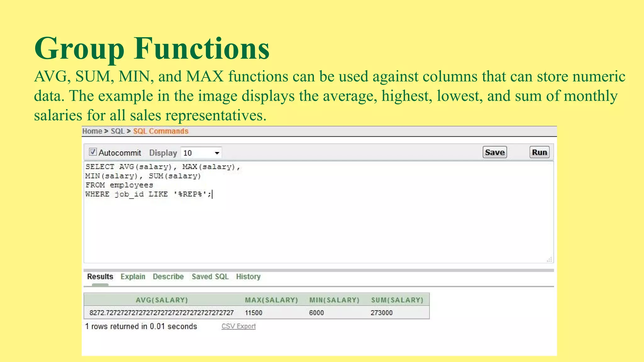The width and height of the screenshot is (644, 362).
Task: Click the '1 rows returned' status text
Action: click(x=141, y=326)
